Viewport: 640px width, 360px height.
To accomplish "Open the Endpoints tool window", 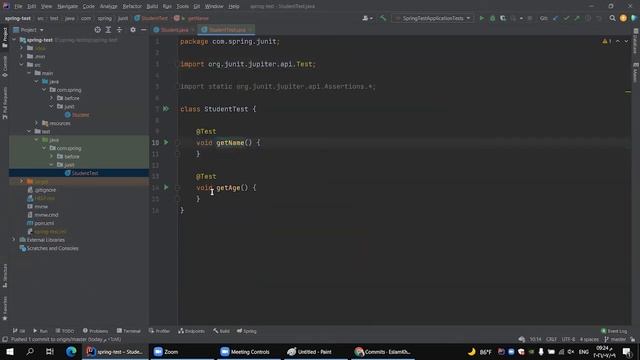I will 191,331.
